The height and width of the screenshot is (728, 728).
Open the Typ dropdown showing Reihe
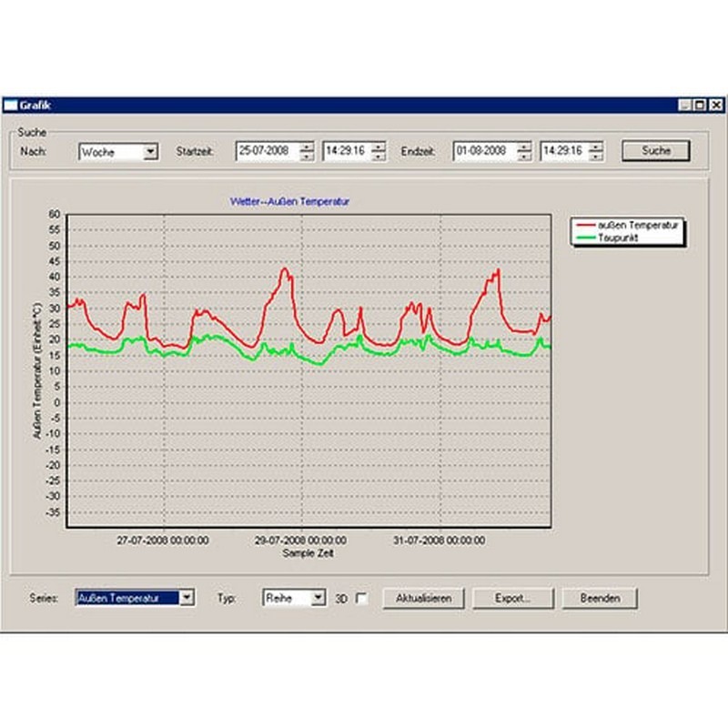(x=318, y=598)
